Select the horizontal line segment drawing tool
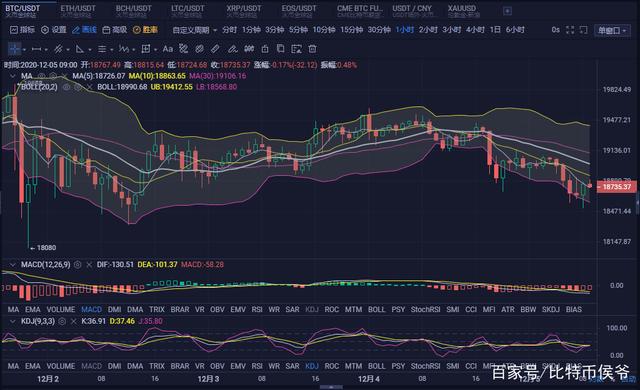This screenshot has height=390, width=640. [x=36, y=49]
